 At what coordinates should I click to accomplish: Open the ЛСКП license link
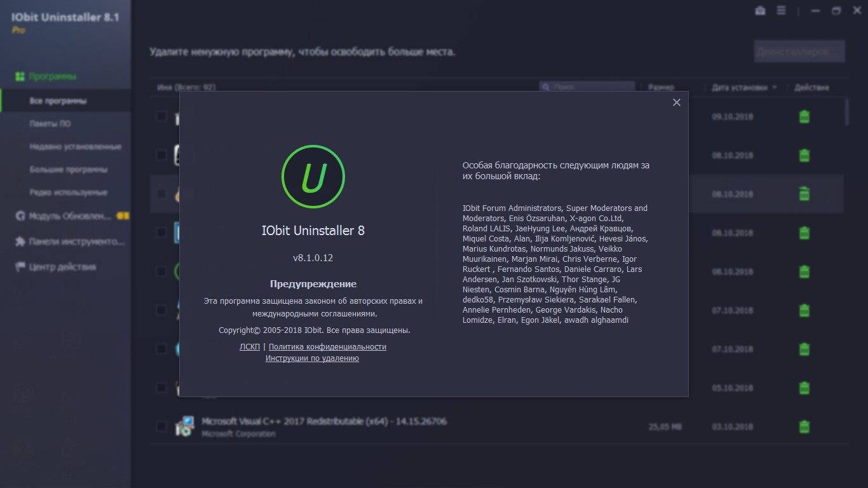250,347
